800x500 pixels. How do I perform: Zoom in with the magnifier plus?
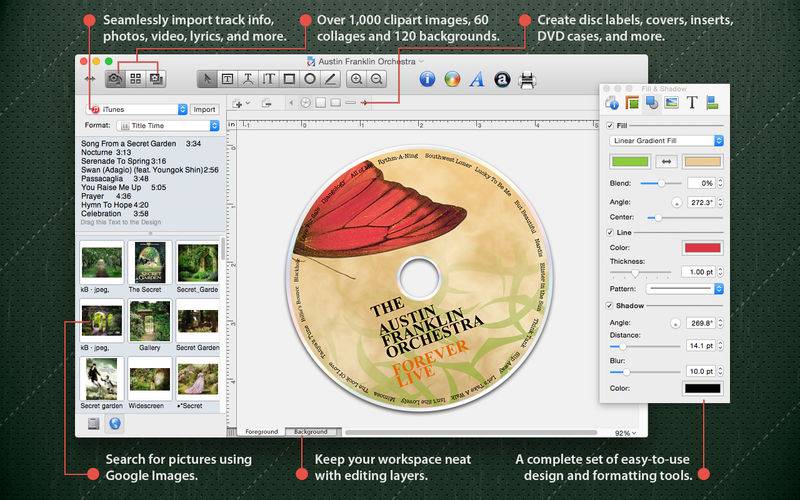pos(357,79)
